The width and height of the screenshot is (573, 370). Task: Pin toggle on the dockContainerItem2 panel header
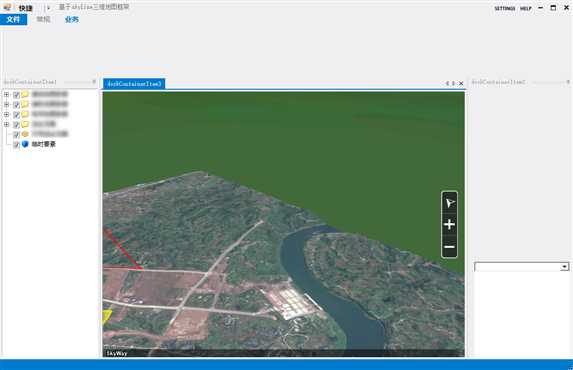[x=568, y=82]
